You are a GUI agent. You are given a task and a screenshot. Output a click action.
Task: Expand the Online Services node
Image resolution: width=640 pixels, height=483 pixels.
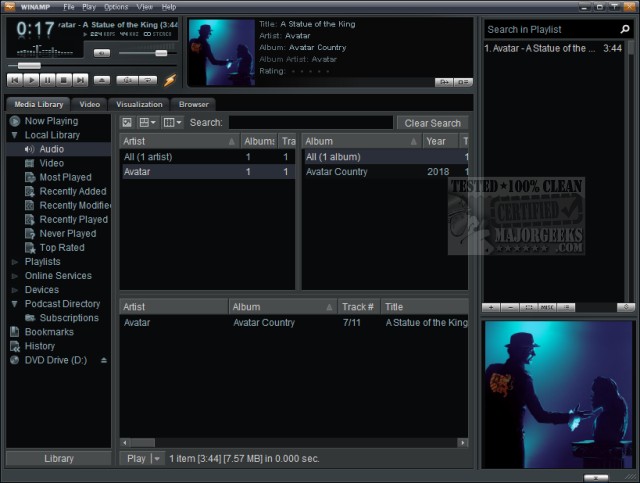pos(15,276)
